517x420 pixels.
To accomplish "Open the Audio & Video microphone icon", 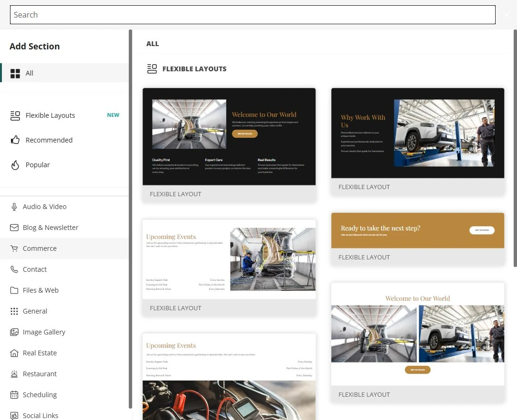I will 14,207.
